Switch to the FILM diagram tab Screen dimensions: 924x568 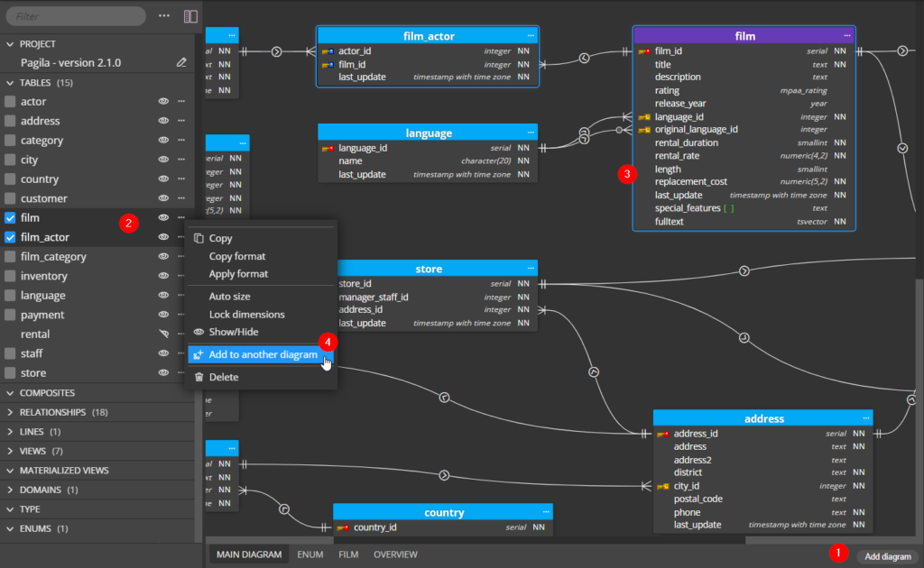pyautogui.click(x=348, y=554)
